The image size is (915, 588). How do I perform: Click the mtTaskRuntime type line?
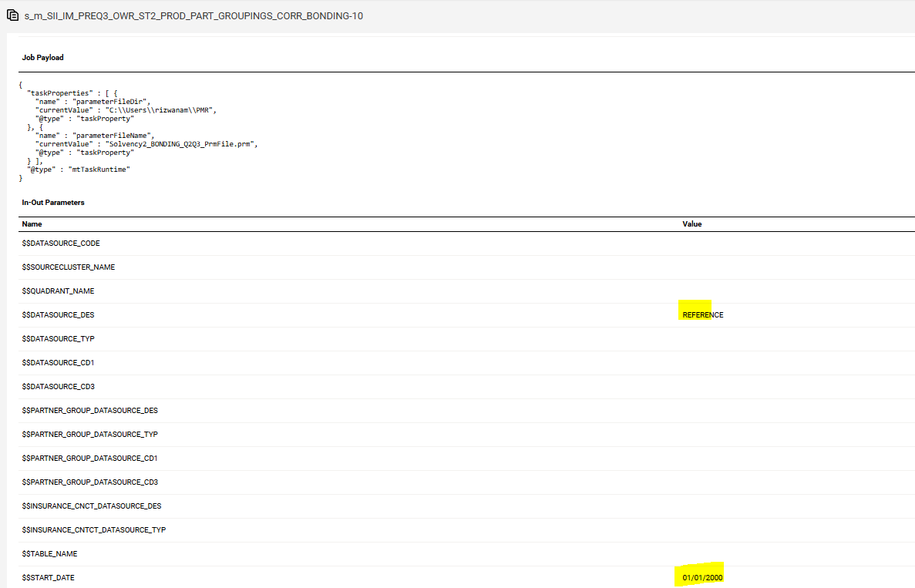pyautogui.click(x=78, y=170)
